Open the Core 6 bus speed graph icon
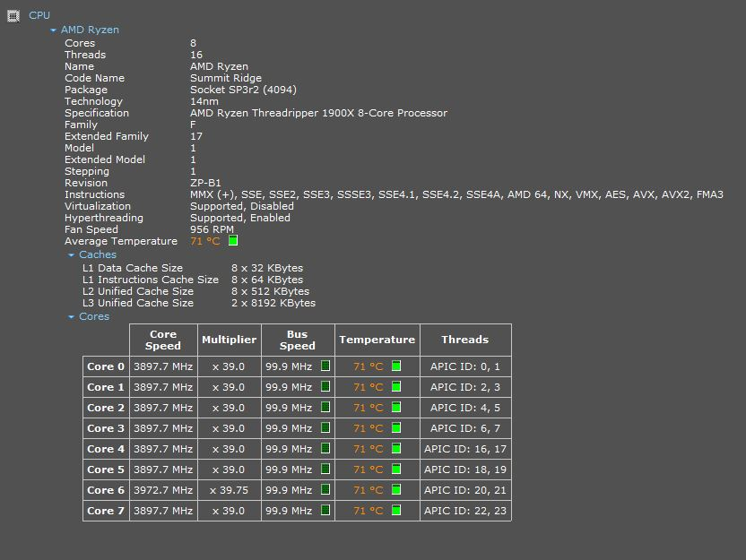This screenshot has width=746, height=560. pos(325,489)
